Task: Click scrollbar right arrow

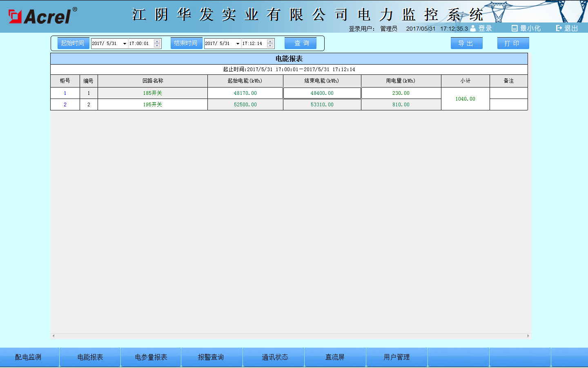Action: (528, 336)
